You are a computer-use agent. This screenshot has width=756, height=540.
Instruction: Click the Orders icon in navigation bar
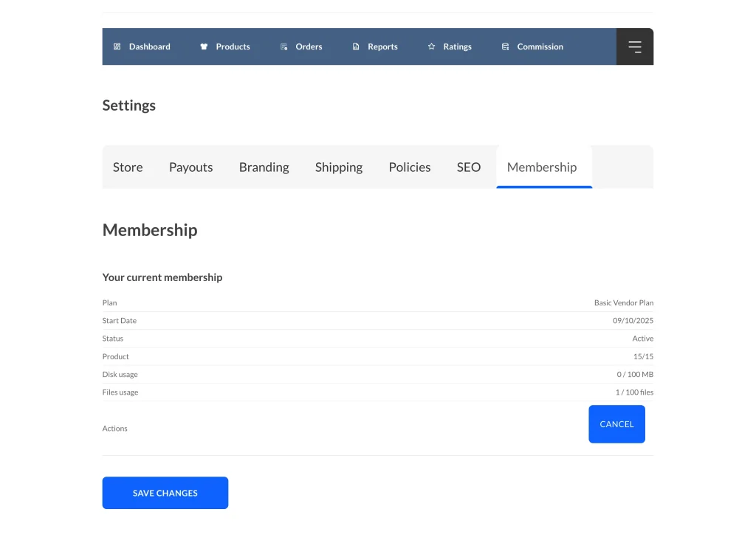pos(283,46)
